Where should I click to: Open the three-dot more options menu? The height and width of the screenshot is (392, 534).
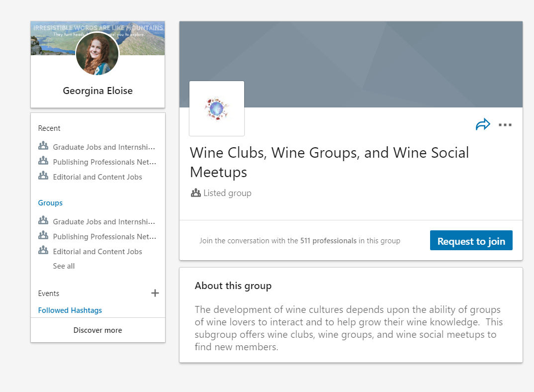pyautogui.click(x=505, y=125)
